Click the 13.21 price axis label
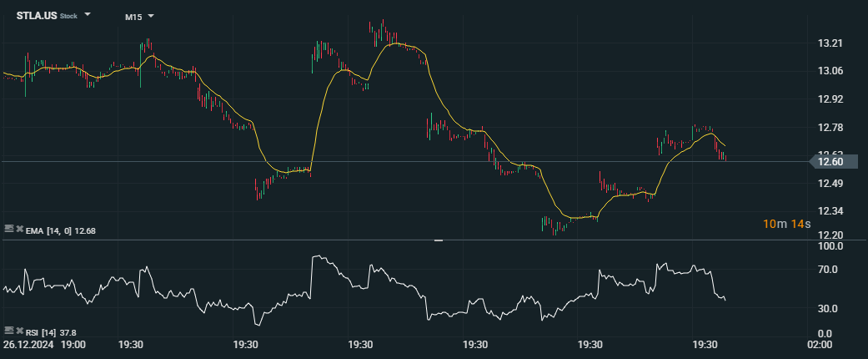Image resolution: width=868 pixels, height=359 pixels. (x=830, y=43)
